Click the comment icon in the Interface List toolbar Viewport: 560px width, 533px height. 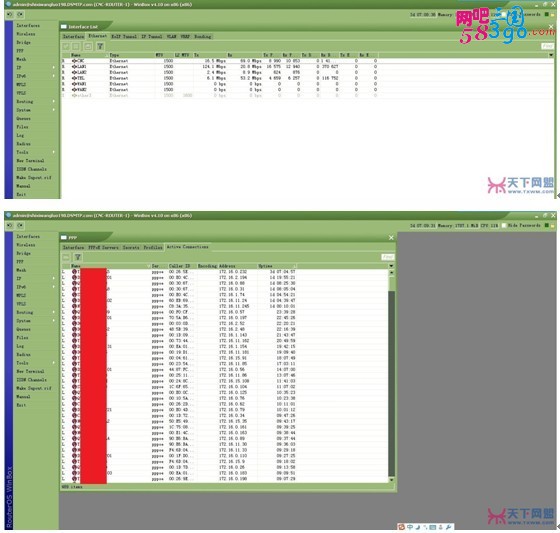click(88, 46)
